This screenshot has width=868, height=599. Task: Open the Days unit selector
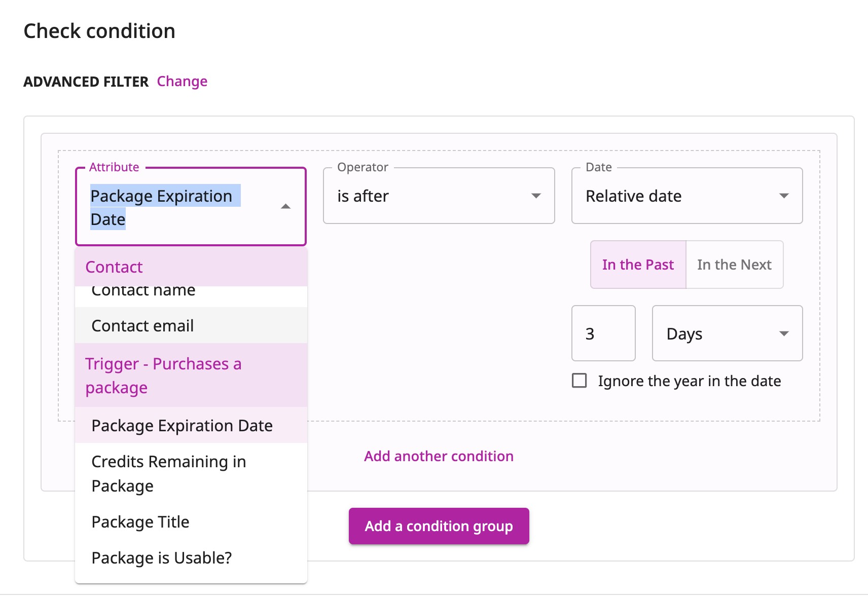click(727, 333)
